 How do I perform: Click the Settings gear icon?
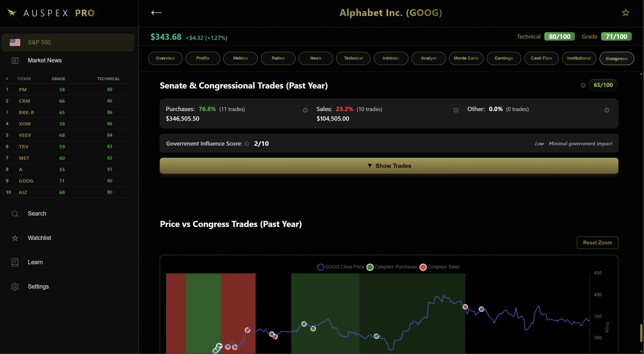15,287
